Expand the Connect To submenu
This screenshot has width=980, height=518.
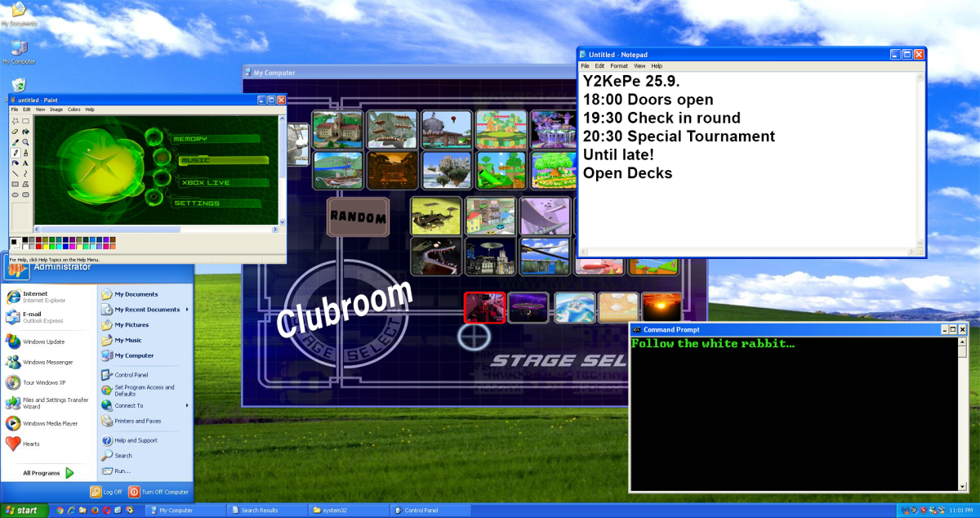click(x=145, y=405)
